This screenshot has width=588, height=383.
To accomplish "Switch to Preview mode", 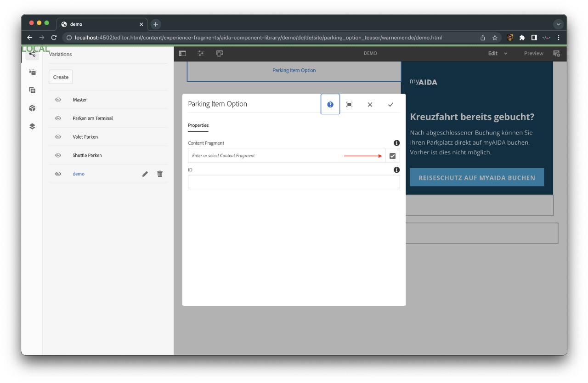I will coord(533,53).
